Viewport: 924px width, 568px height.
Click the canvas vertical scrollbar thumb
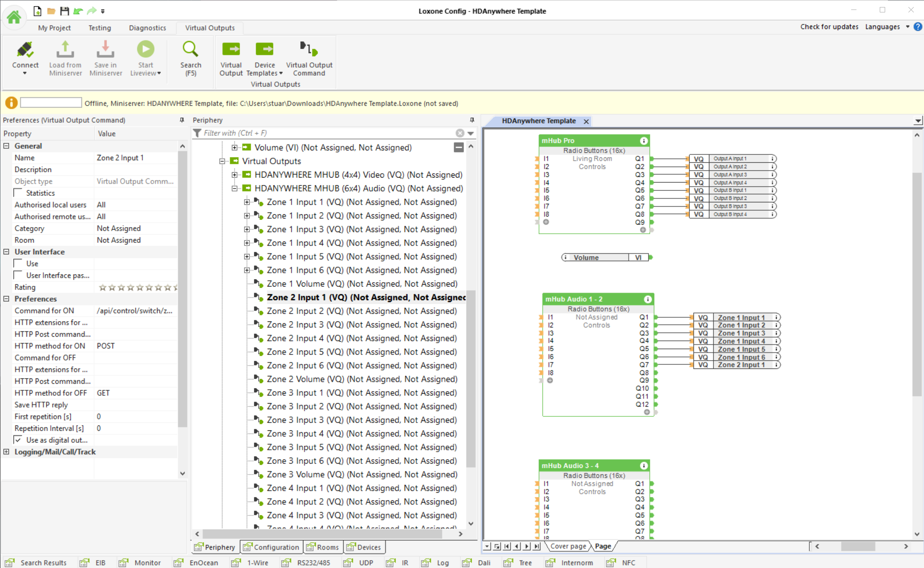coord(917,284)
